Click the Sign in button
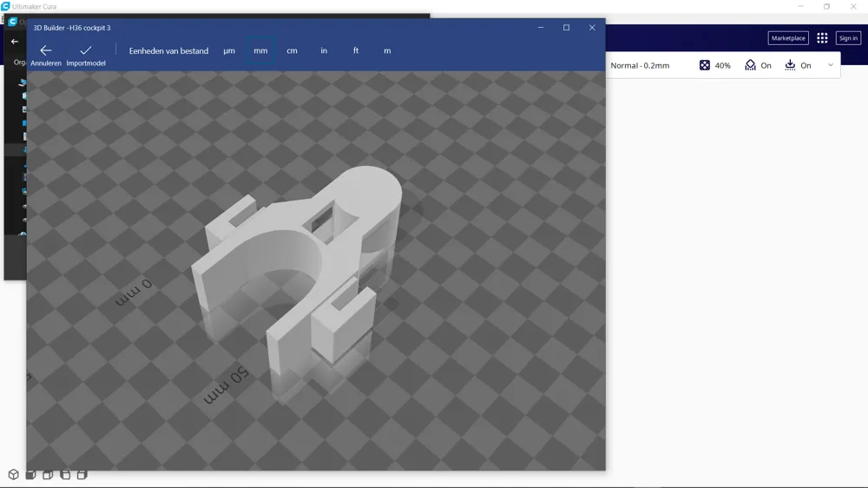This screenshot has height=488, width=868. pos(848,38)
